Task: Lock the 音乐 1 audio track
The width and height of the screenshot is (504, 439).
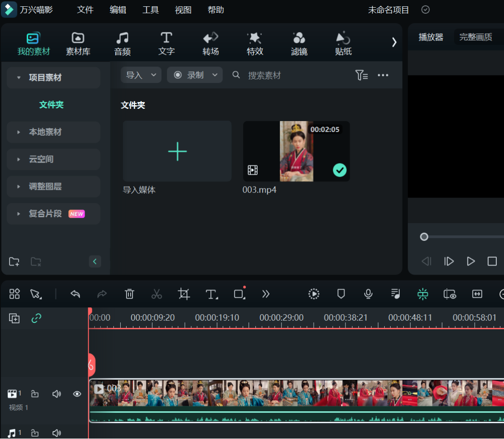Action: 35,433
